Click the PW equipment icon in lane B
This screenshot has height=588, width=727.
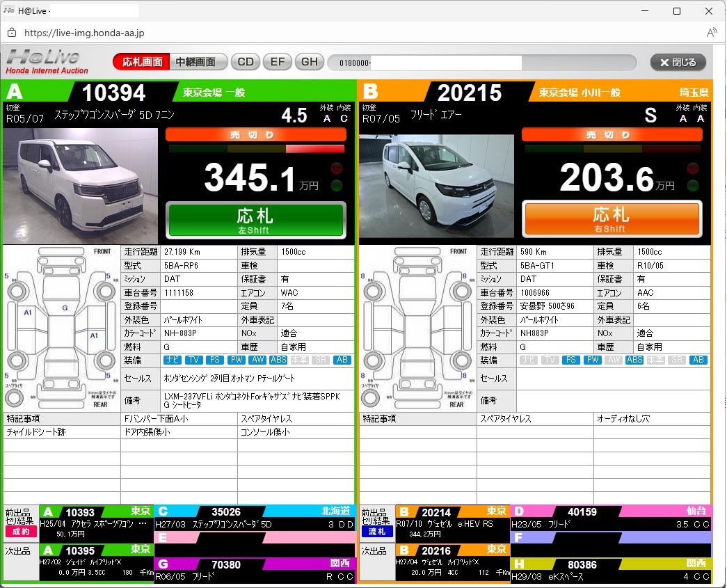592,360
